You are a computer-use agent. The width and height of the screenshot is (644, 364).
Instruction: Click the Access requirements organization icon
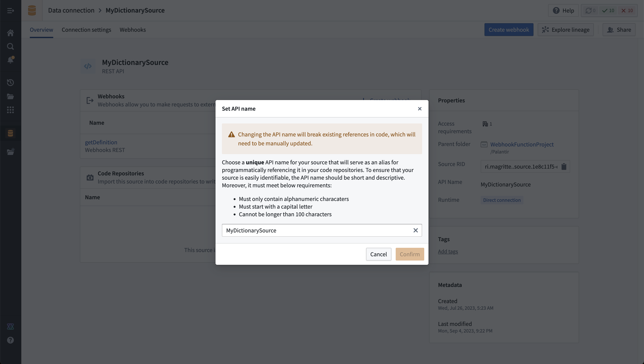click(x=485, y=124)
